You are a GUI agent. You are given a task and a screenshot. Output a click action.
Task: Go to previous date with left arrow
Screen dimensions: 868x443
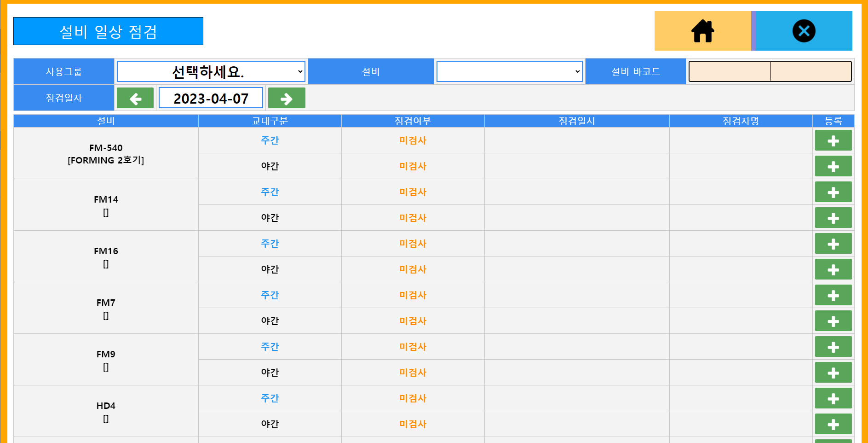click(x=135, y=98)
